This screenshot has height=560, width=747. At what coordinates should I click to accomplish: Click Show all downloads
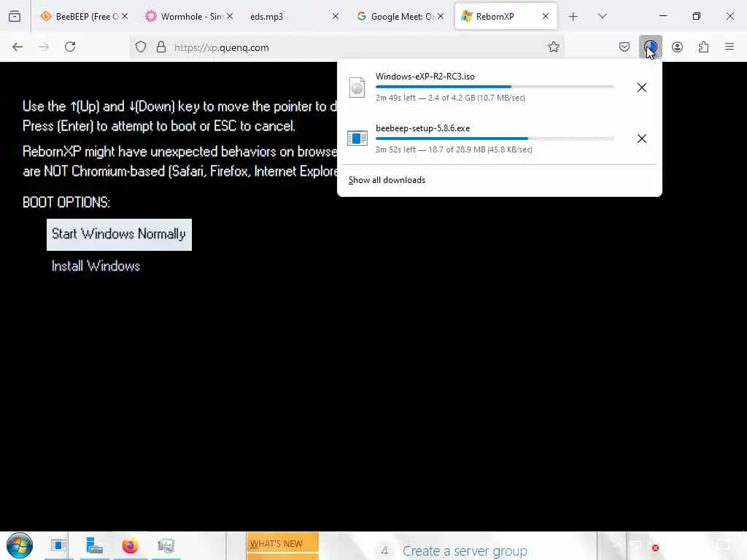(x=387, y=180)
